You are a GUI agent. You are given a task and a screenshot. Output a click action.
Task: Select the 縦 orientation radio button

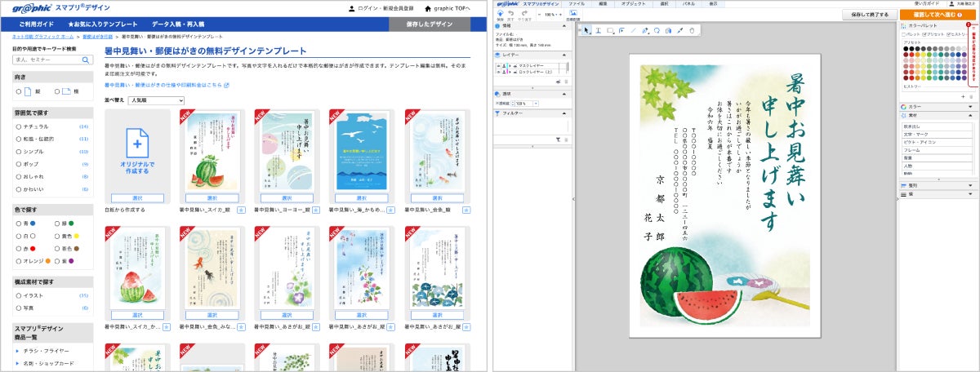pyautogui.click(x=17, y=91)
